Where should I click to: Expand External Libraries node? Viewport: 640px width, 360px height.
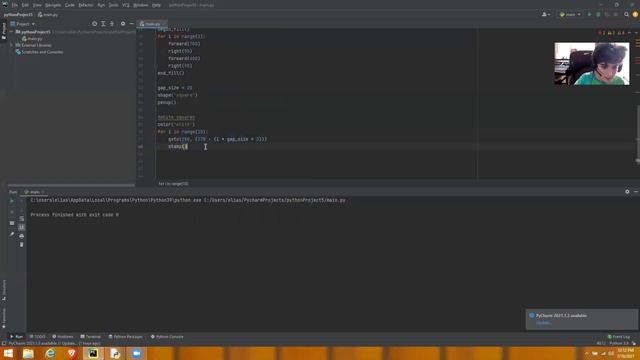point(11,45)
